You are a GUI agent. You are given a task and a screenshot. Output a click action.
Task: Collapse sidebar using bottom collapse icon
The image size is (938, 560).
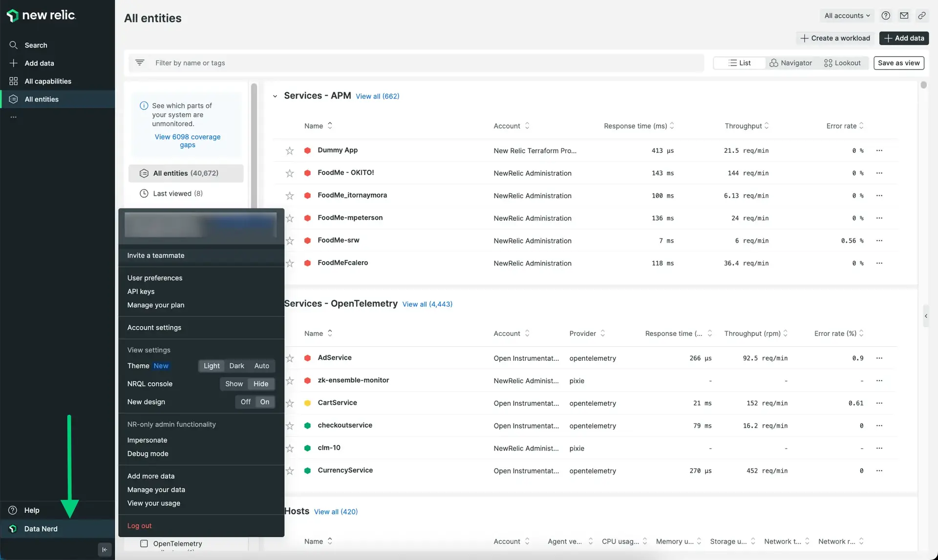105,550
